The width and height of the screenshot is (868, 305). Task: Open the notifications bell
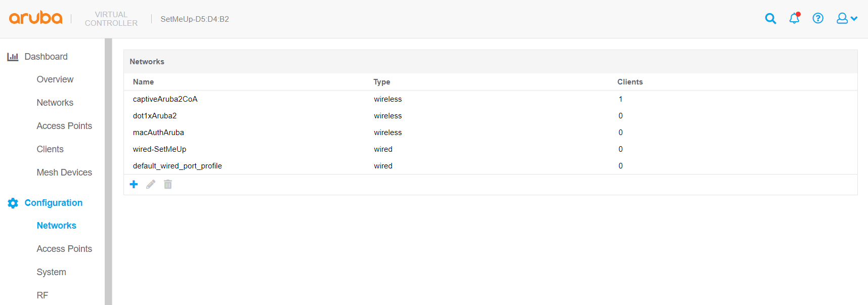tap(794, 19)
